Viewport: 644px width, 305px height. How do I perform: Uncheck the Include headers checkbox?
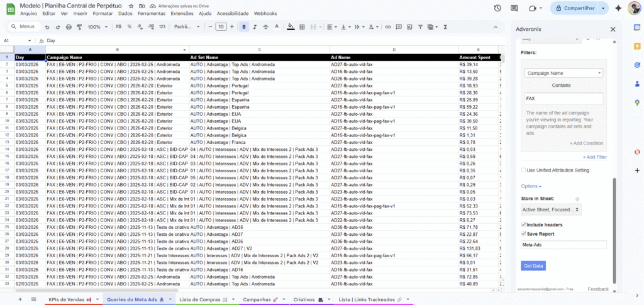point(524,225)
